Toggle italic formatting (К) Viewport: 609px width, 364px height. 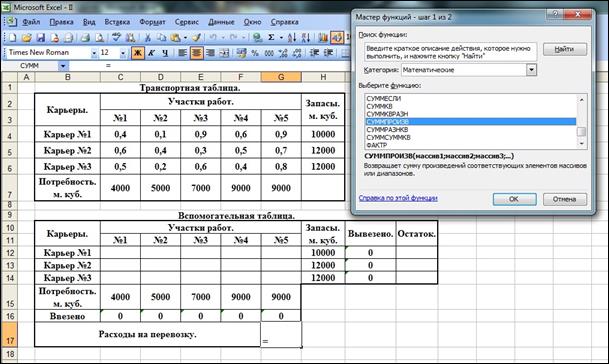[151, 52]
